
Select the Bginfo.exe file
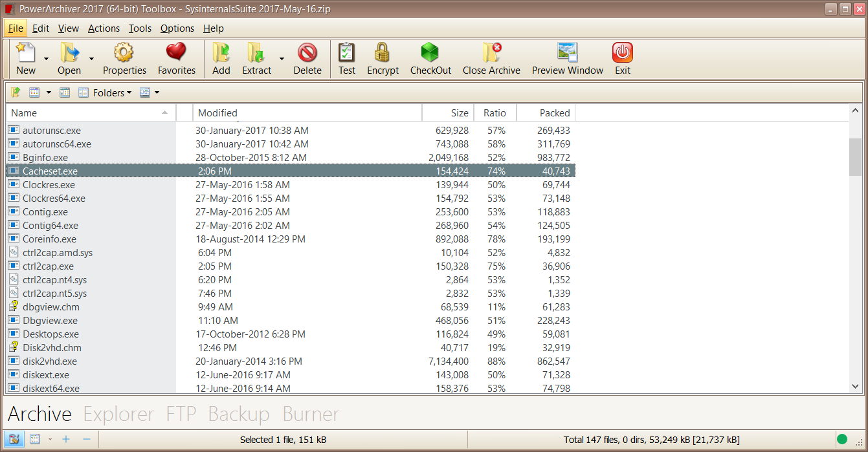(x=291, y=157)
